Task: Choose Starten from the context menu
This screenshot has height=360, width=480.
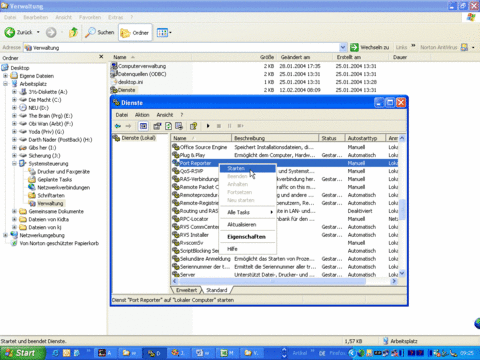Action: (x=248, y=168)
